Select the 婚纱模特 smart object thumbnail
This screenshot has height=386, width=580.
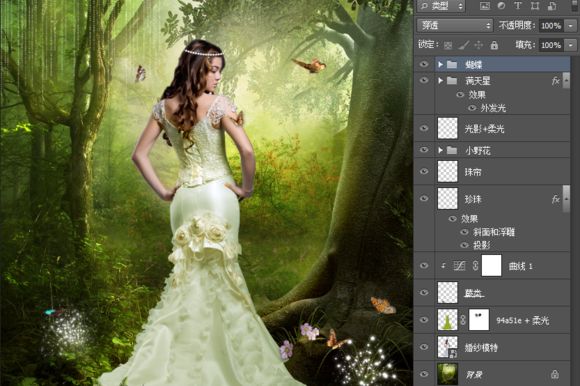[x=448, y=347]
